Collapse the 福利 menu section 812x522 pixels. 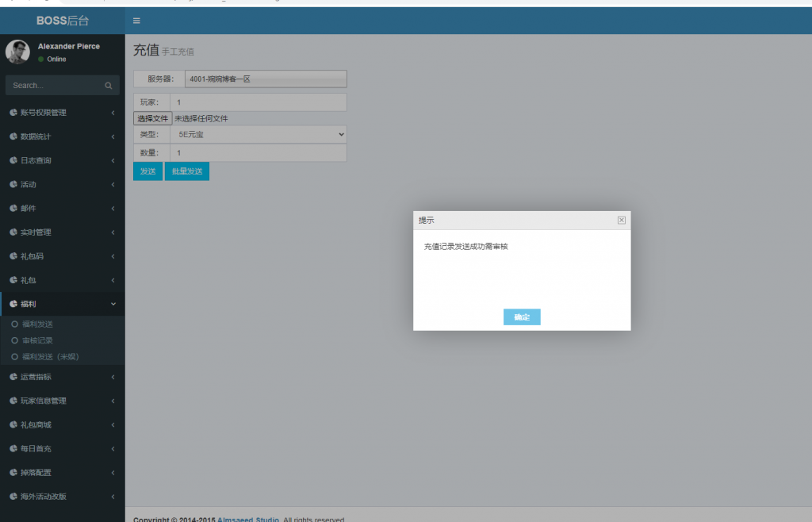(x=113, y=304)
